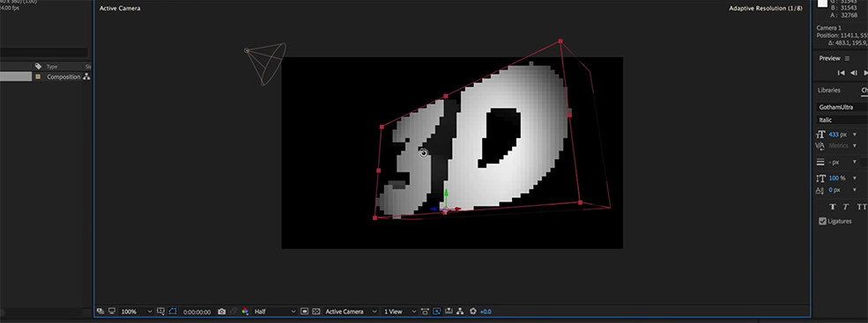Jump to first frame in Preview panel
Viewport: 868px width, 323px height.
point(841,73)
